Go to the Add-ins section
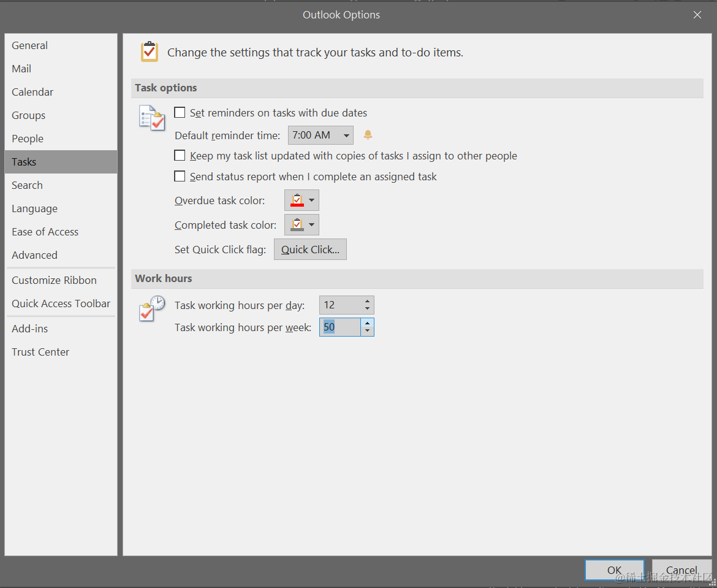The width and height of the screenshot is (717, 588). pyautogui.click(x=29, y=328)
